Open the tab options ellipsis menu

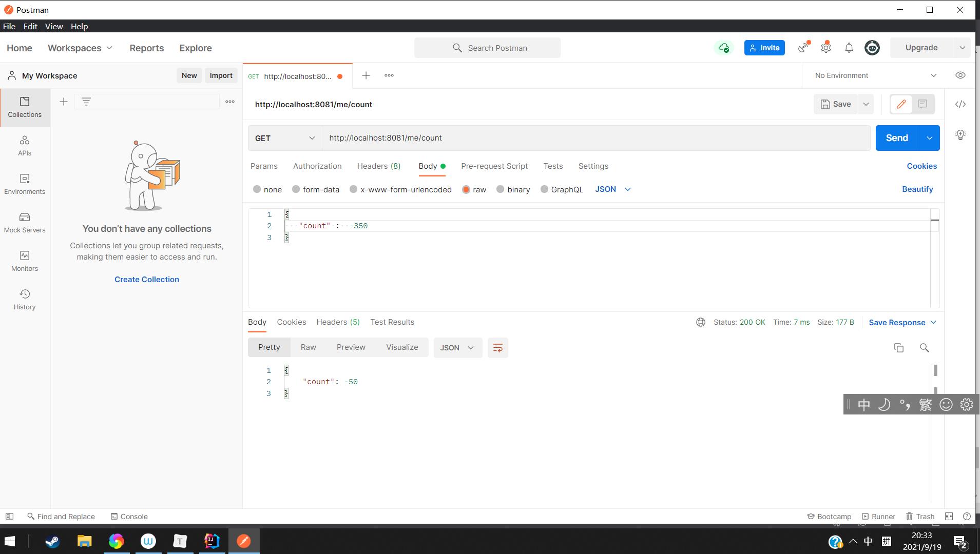(389, 75)
